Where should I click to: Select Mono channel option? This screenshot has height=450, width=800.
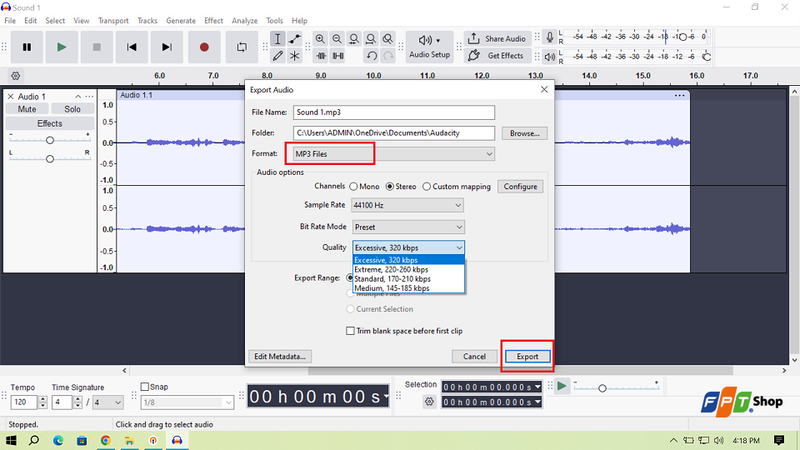point(364,187)
